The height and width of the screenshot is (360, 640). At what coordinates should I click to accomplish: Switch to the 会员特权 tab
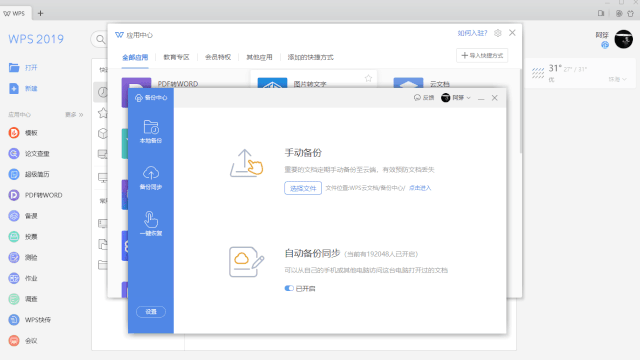[218, 57]
